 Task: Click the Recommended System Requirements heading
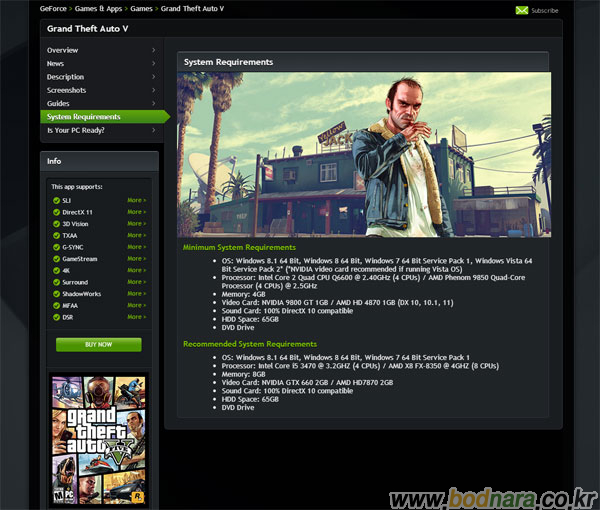pos(250,344)
